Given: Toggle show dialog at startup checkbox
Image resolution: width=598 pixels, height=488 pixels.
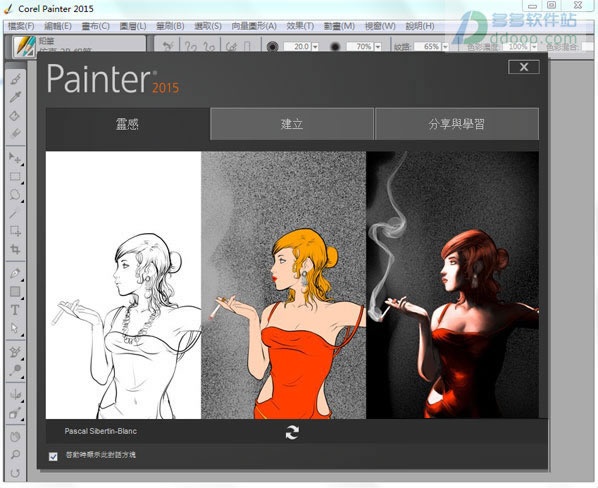Looking at the screenshot, I should pyautogui.click(x=53, y=456).
